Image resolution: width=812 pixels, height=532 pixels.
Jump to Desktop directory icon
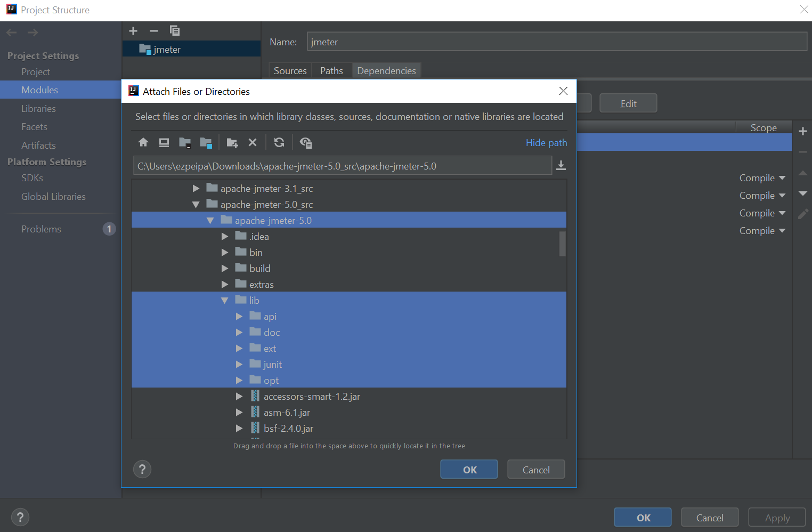tap(164, 142)
